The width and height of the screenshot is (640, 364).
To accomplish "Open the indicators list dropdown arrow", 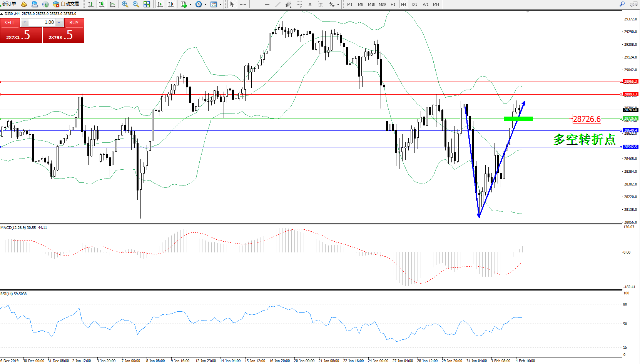I will click(190, 5).
